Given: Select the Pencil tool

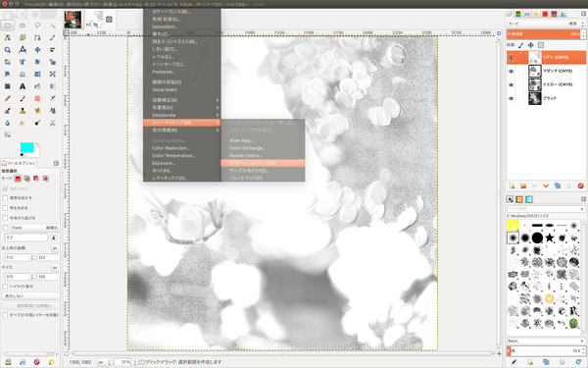Looking at the screenshot, I should tap(8, 98).
